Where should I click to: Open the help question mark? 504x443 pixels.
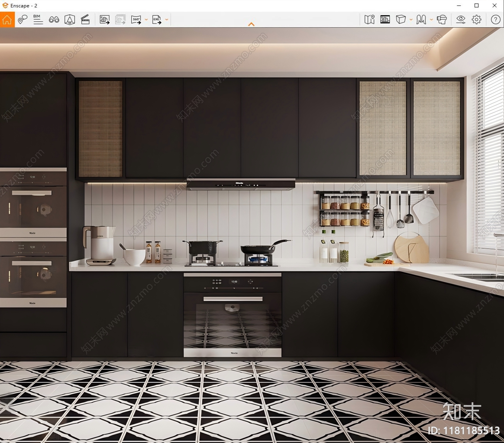click(x=495, y=20)
